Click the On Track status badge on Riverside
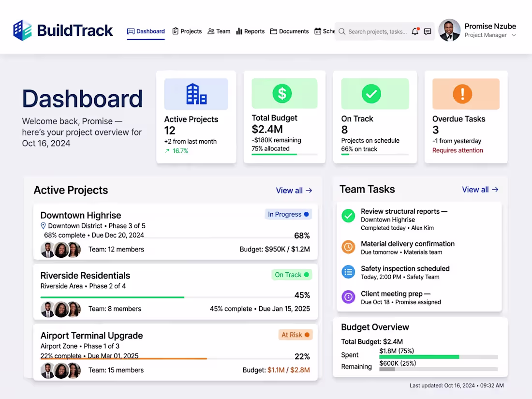Screen dimensions: 532x399 pyautogui.click(x=292, y=275)
